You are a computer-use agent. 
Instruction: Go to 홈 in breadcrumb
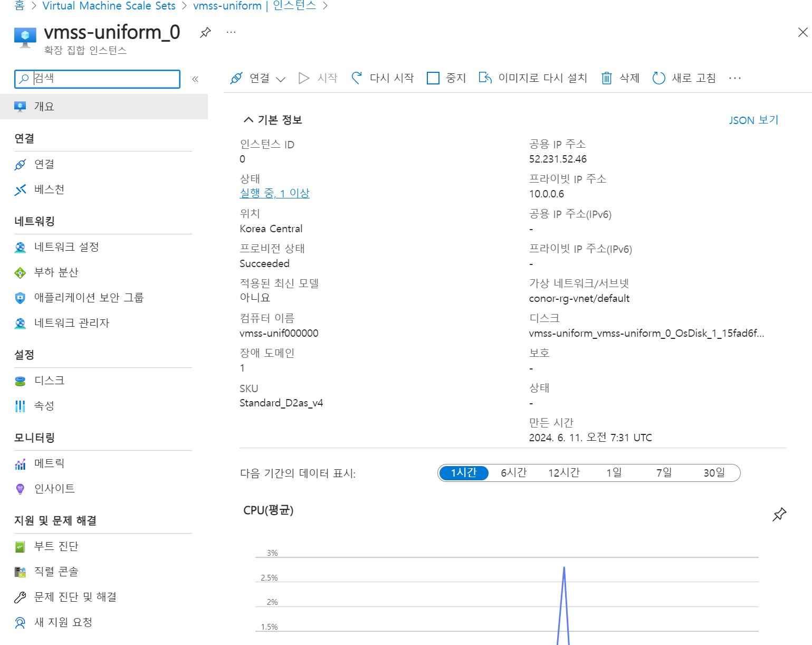pos(20,6)
